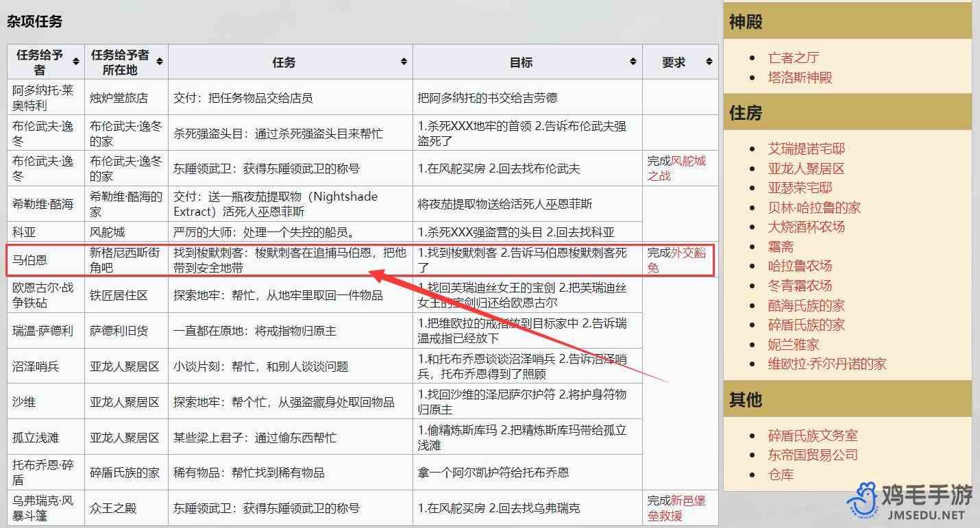
Task: Click the 希勒维·酷海 quest giver cell
Action: point(46,204)
